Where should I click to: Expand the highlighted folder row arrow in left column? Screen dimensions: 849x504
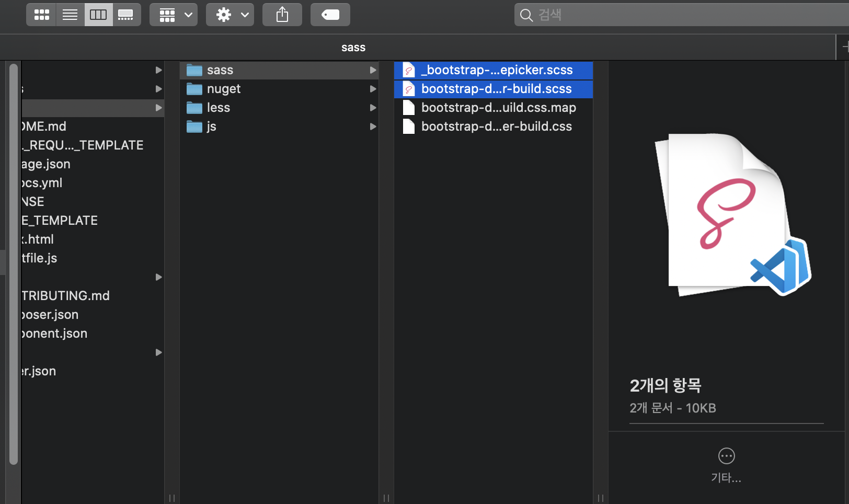click(158, 108)
